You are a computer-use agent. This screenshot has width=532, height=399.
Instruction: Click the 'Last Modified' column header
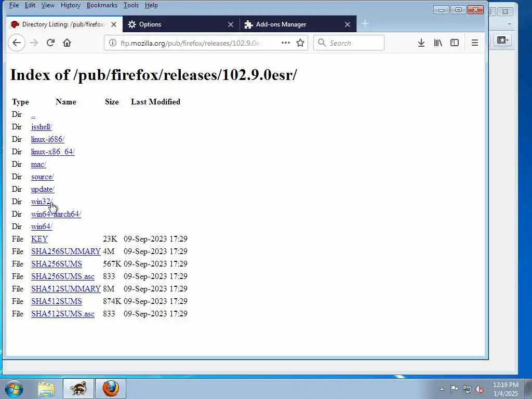[x=155, y=102]
